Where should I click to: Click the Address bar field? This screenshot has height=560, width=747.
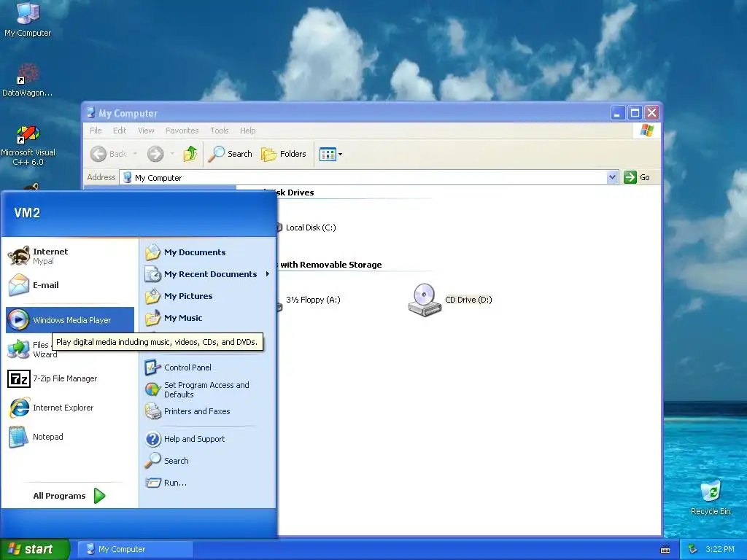[363, 178]
